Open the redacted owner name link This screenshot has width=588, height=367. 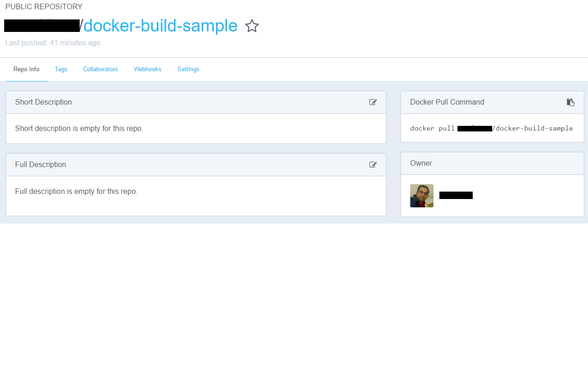[456, 195]
